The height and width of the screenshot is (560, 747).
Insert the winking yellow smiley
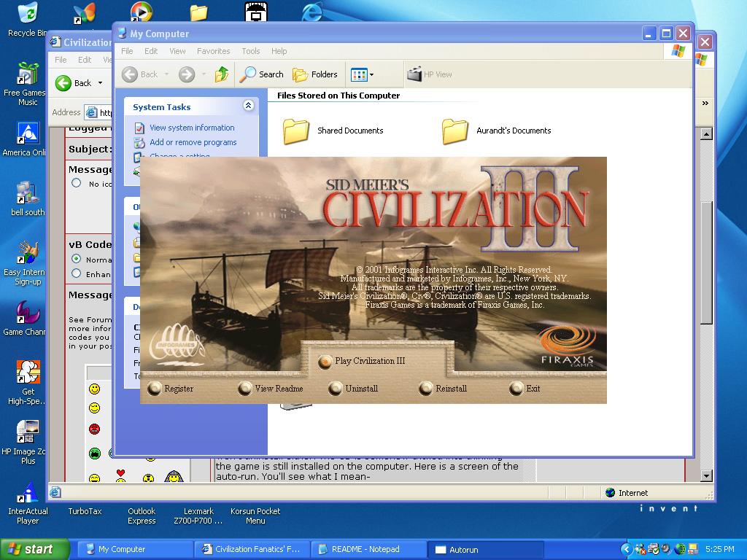[95, 408]
